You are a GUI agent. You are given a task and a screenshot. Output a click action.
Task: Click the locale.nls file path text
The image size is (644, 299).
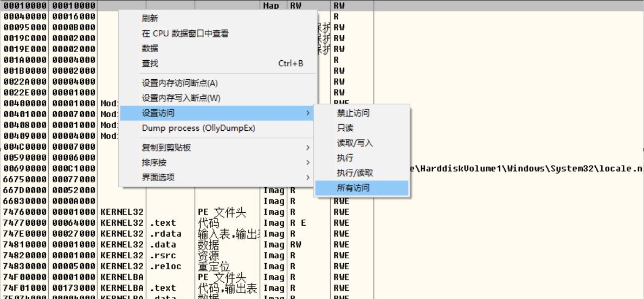coord(527,168)
